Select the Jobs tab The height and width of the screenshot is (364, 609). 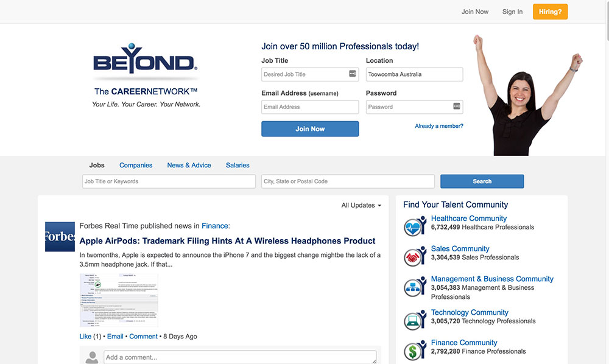point(97,166)
